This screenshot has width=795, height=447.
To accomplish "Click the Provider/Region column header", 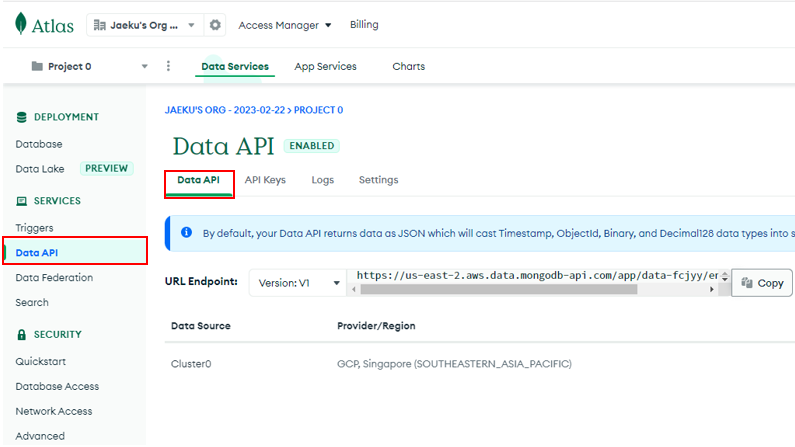I will (376, 326).
